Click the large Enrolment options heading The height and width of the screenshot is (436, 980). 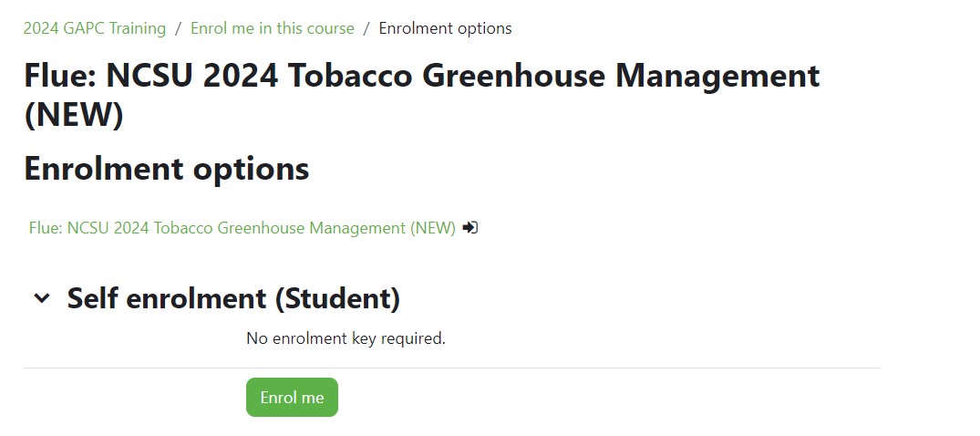166,168
